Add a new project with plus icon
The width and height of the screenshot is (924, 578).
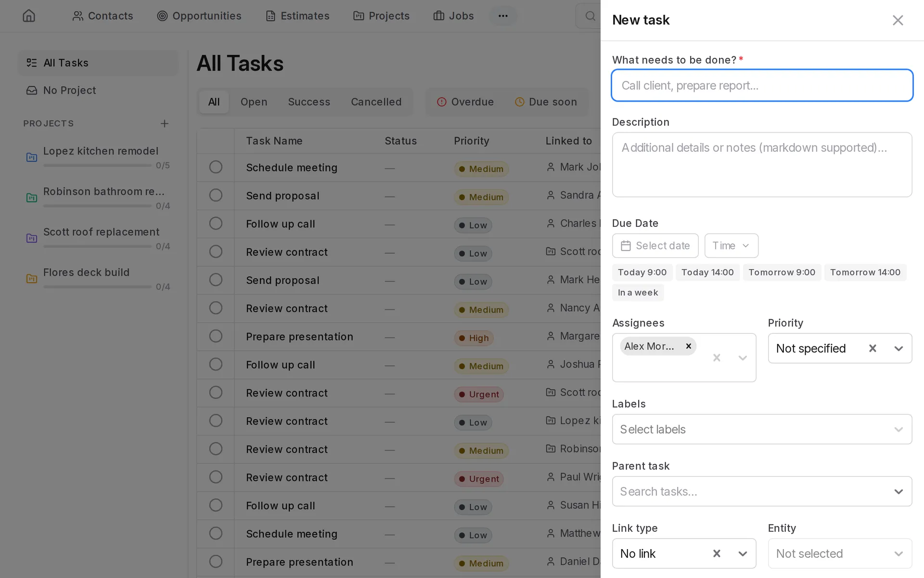pyautogui.click(x=165, y=124)
